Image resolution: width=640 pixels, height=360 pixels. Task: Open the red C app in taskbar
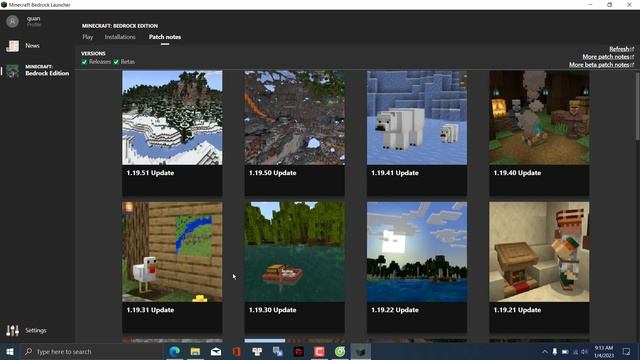(x=319, y=351)
